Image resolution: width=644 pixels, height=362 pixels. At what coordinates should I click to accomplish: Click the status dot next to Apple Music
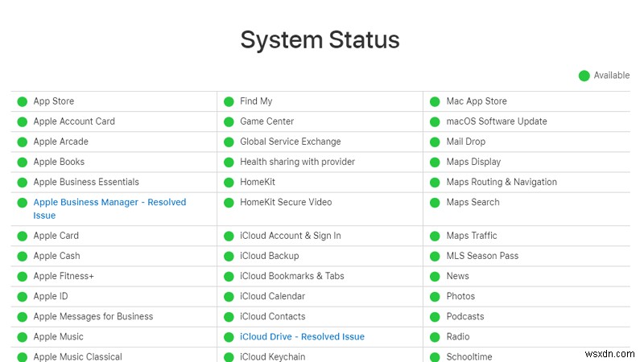click(23, 337)
